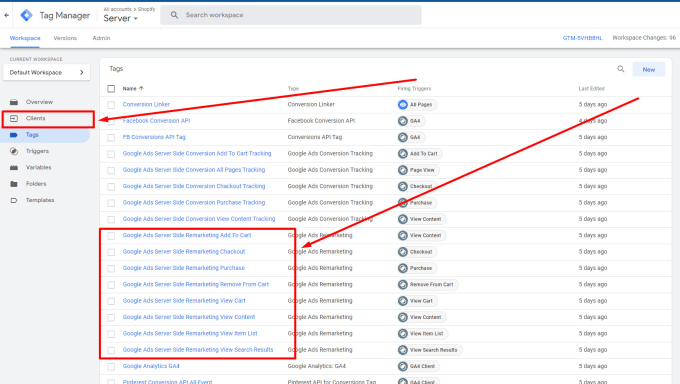The height and width of the screenshot is (384, 680).
Task: Open the Conversion Linker tag
Action: pos(146,105)
